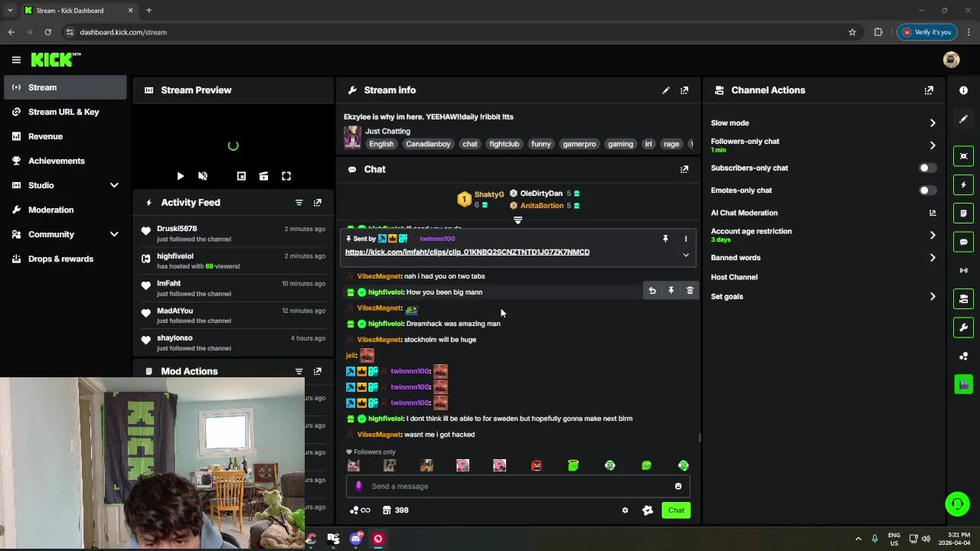
Task: Unpin the pinned chat message
Action: 665,239
